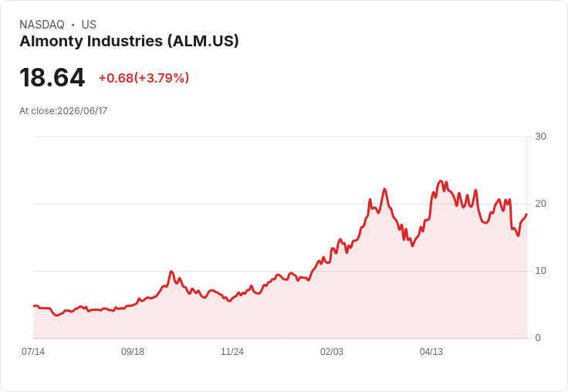The width and height of the screenshot is (568, 392).
Task: Click the 04/13 x-axis date label
Action: point(431,352)
